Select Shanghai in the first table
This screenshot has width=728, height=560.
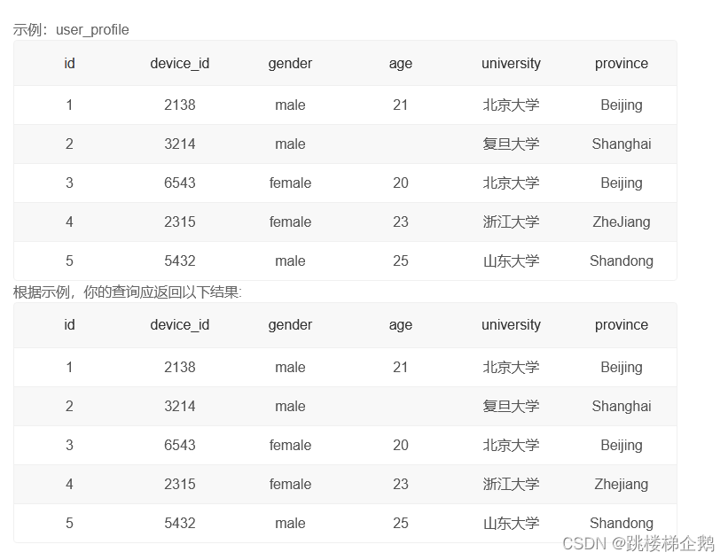coord(622,144)
